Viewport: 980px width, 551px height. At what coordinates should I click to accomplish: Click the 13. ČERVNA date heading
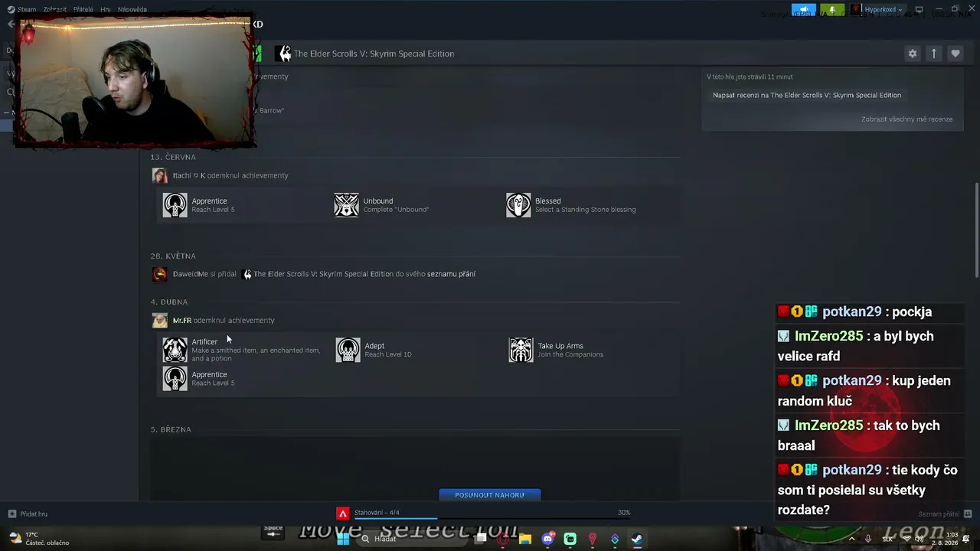173,158
